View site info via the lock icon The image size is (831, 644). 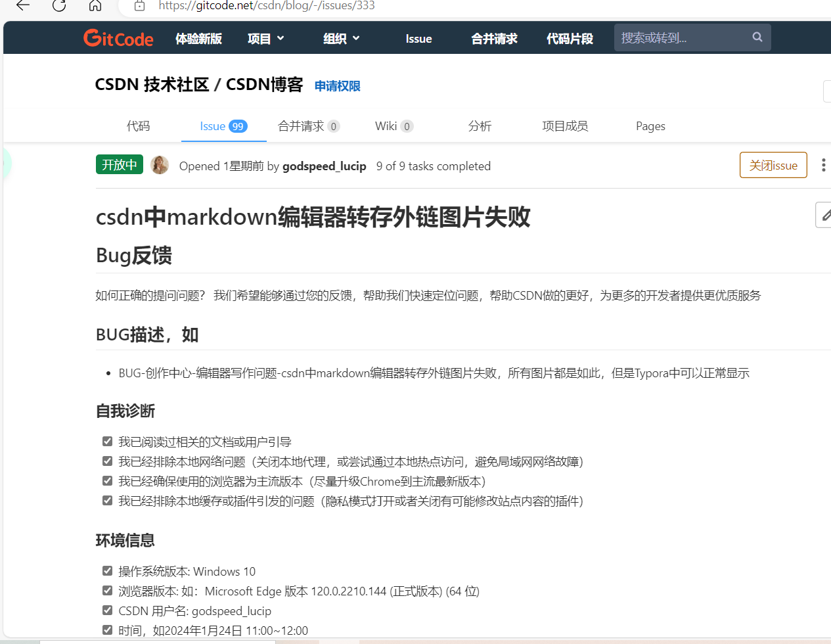139,5
